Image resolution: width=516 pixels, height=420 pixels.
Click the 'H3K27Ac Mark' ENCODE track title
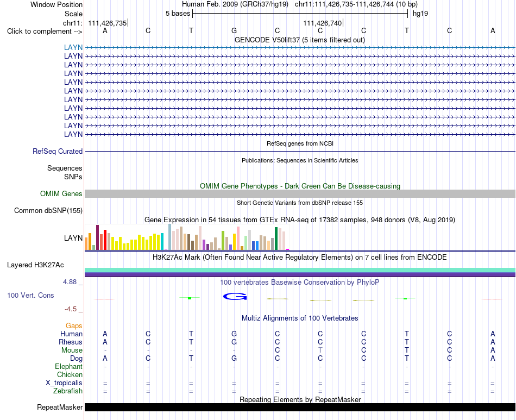(x=300, y=257)
